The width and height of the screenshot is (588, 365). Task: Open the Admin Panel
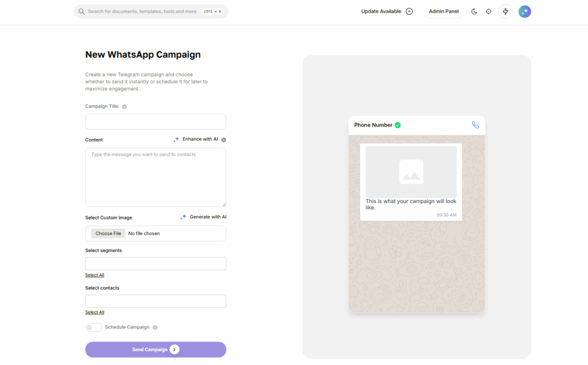(x=444, y=11)
